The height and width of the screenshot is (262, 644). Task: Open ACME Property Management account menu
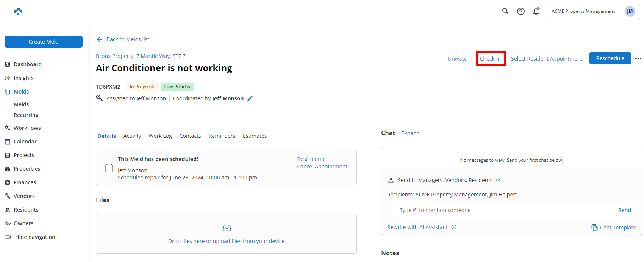(x=593, y=11)
